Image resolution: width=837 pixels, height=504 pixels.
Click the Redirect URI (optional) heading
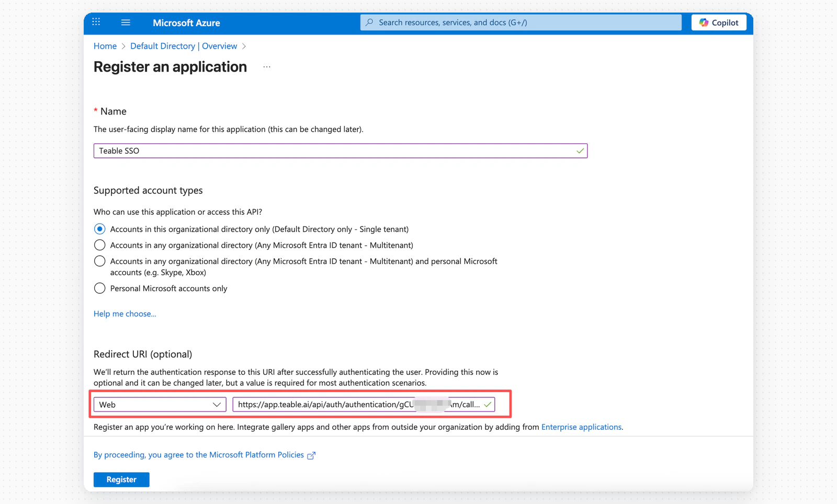[143, 354]
